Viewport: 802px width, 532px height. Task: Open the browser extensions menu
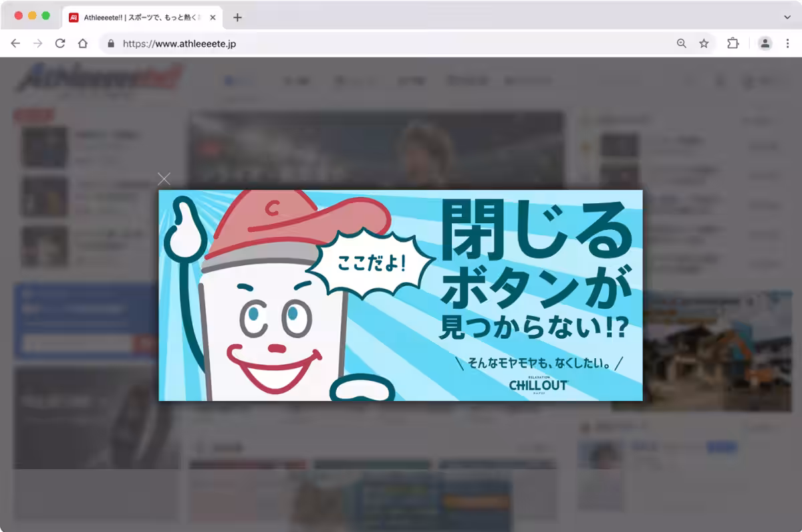(x=733, y=43)
